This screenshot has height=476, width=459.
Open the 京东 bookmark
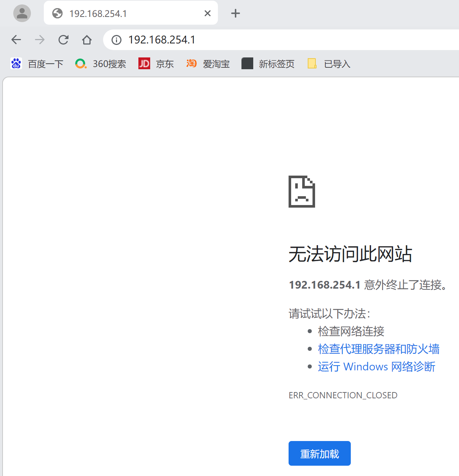click(x=156, y=64)
